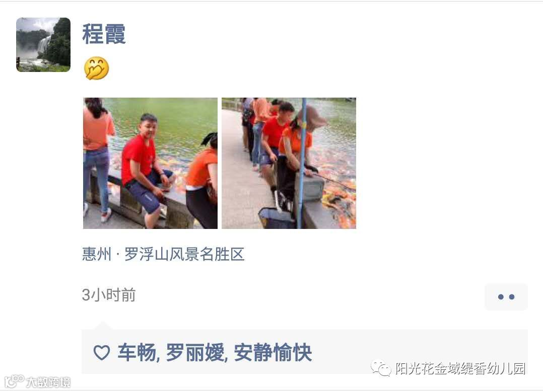The height and width of the screenshot is (392, 543).
Task: Open location 惠州·罗浮山风景名胜区
Action: click(163, 254)
